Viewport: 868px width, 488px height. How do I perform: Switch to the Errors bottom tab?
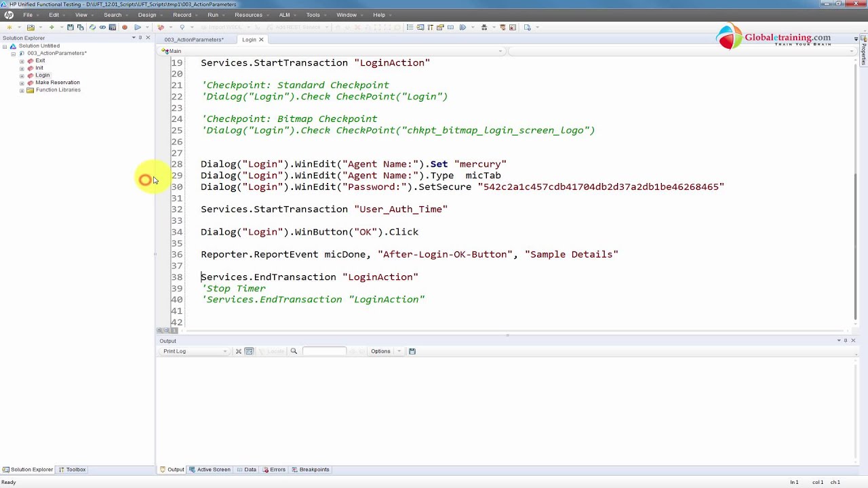tap(274, 470)
